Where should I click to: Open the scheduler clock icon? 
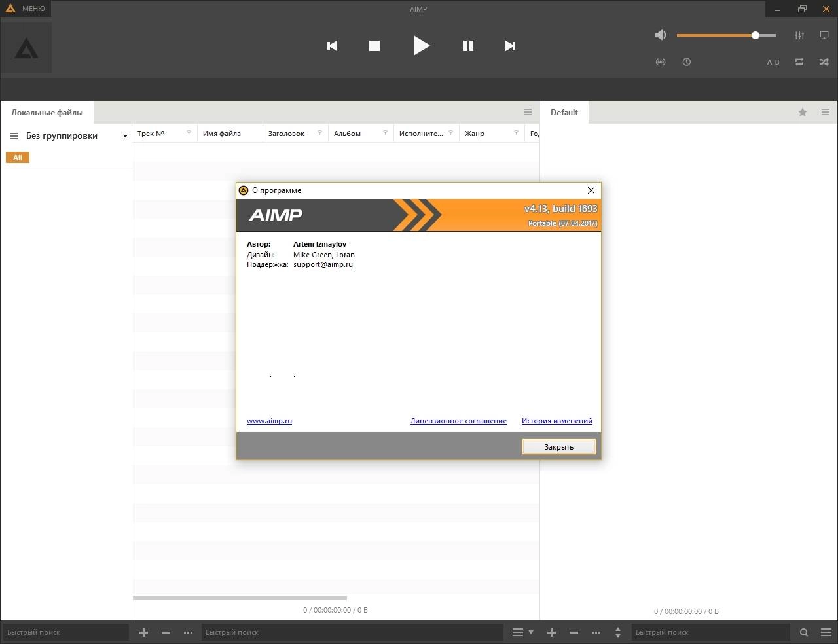(686, 62)
